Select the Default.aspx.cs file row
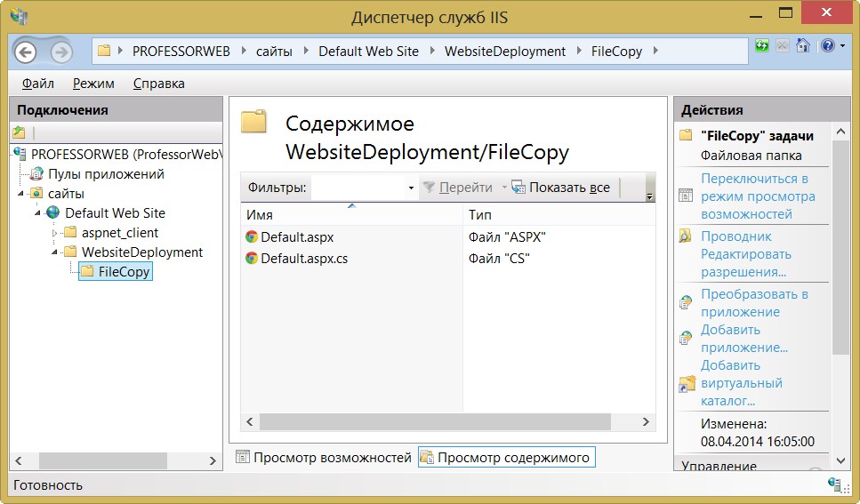This screenshot has height=504, width=860. point(448,259)
